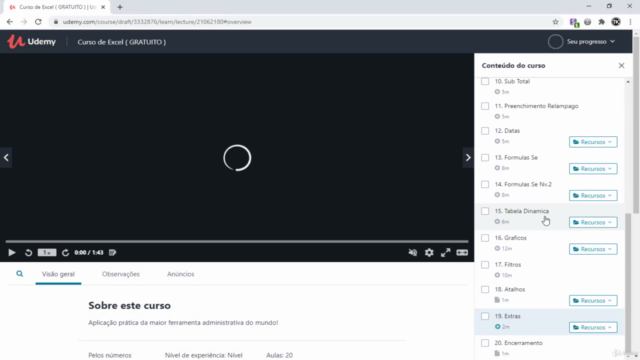
Task: Go to next lecture arrow
Action: pyautogui.click(x=468, y=158)
